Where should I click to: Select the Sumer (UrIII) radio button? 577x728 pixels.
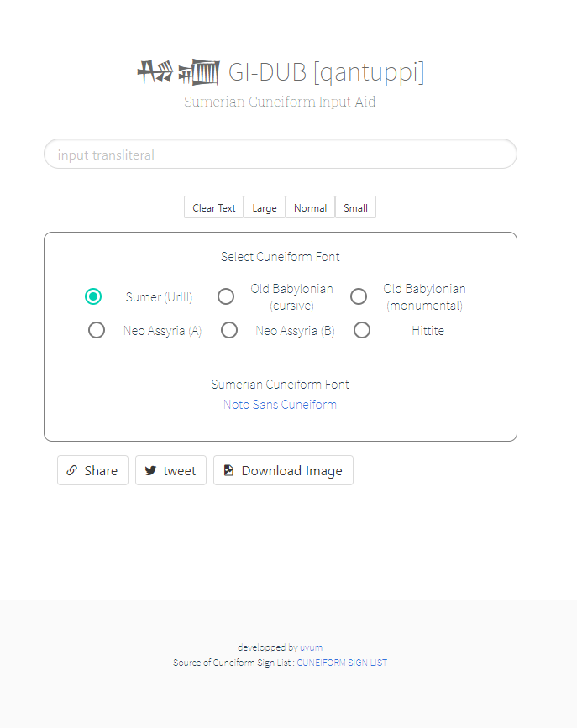[x=93, y=296]
